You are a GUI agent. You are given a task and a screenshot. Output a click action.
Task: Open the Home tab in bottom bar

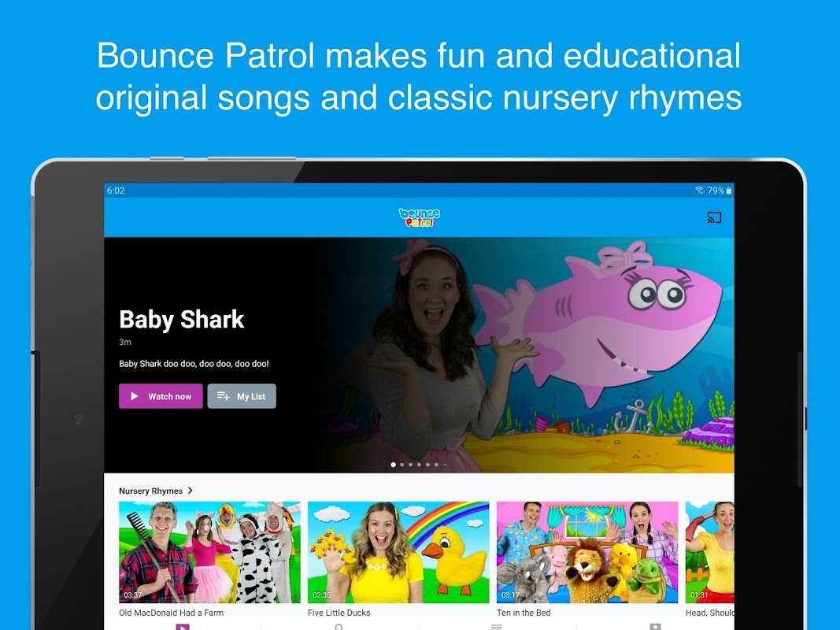pyautogui.click(x=183, y=626)
